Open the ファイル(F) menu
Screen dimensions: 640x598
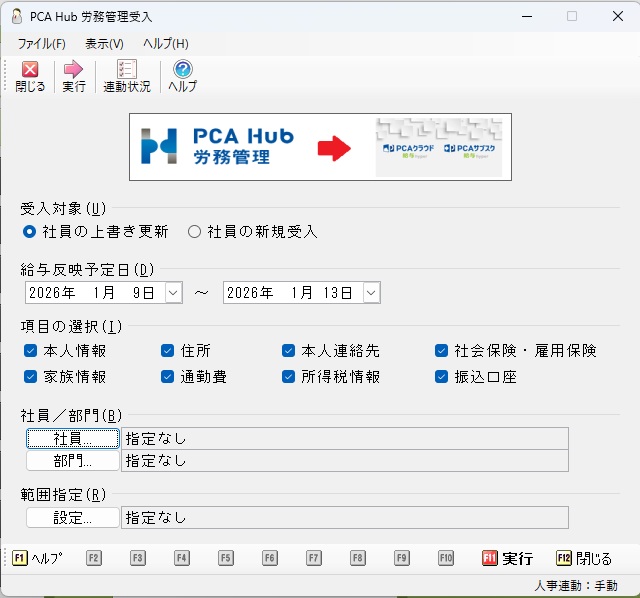point(41,44)
